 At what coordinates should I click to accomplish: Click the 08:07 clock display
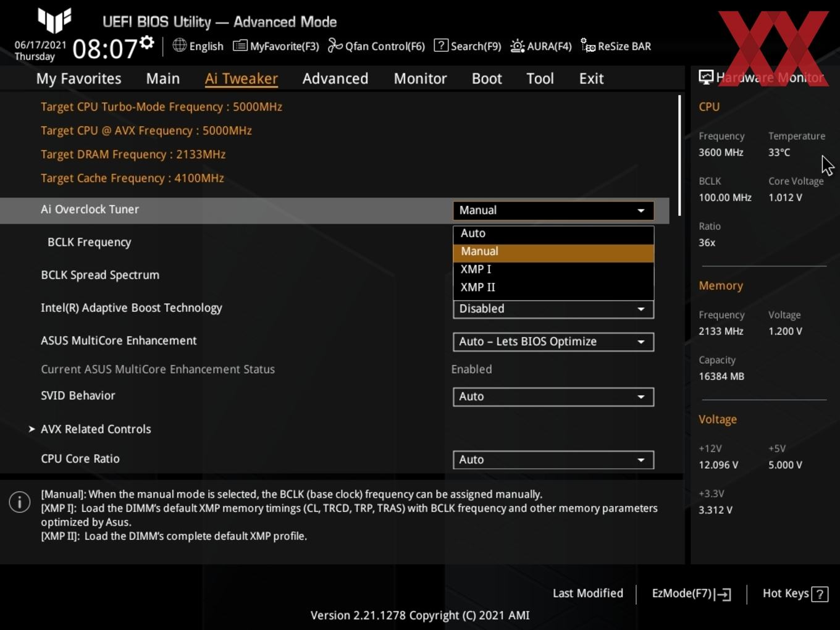[x=104, y=49]
